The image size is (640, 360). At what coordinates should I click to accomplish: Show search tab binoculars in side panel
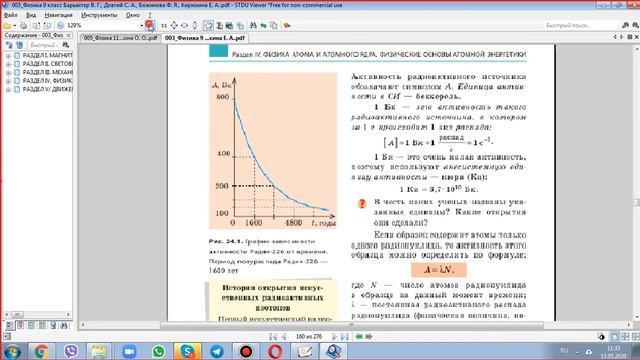click(64, 325)
